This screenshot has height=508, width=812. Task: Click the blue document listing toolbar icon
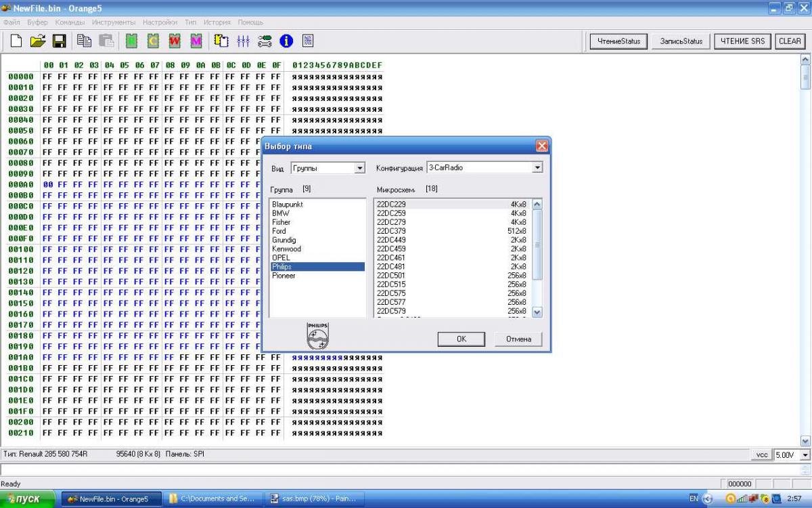click(308, 41)
